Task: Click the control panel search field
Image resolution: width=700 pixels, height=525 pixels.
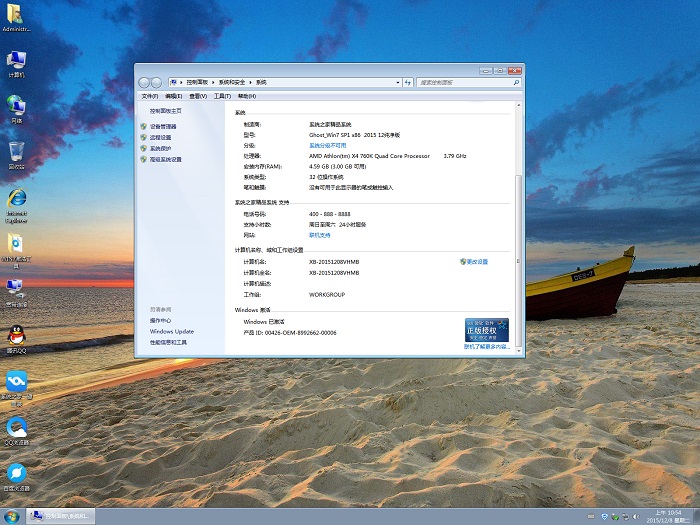Action: pyautogui.click(x=469, y=82)
